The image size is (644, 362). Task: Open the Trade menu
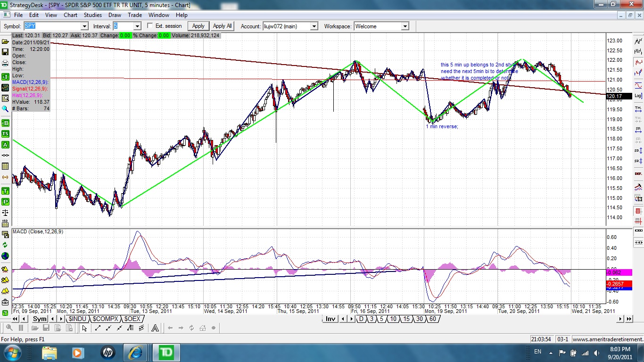[135, 15]
